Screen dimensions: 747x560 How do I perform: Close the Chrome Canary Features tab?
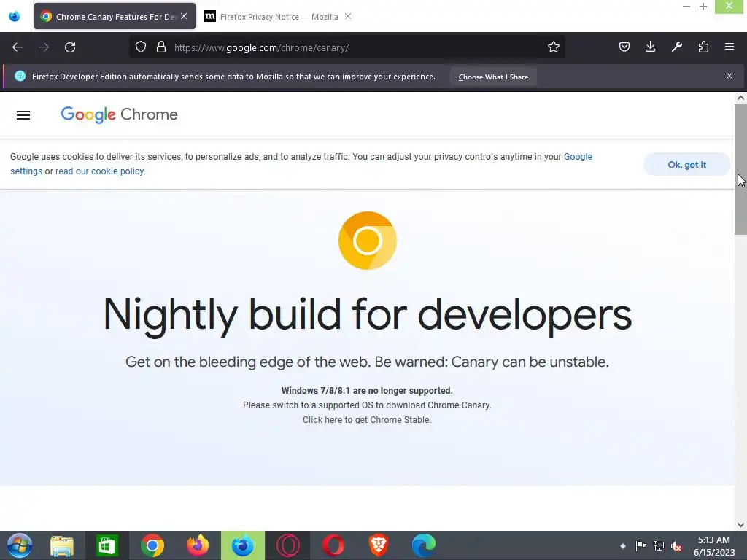tap(184, 16)
